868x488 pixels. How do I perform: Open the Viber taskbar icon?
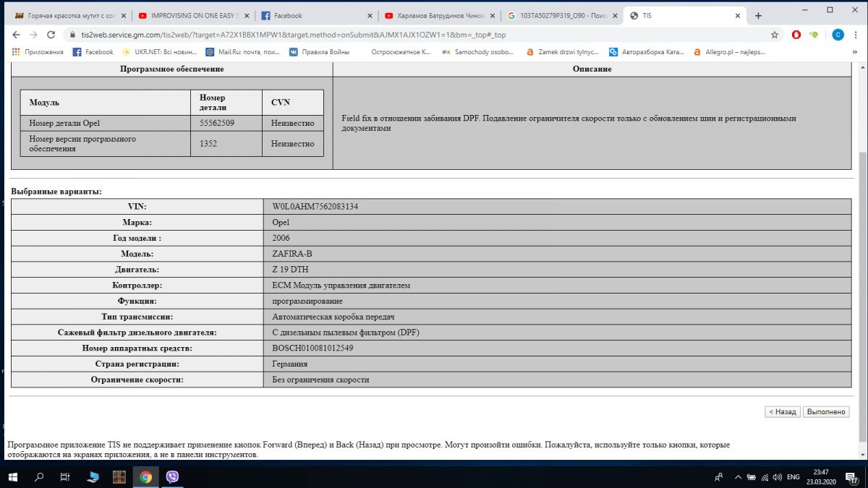click(x=172, y=476)
